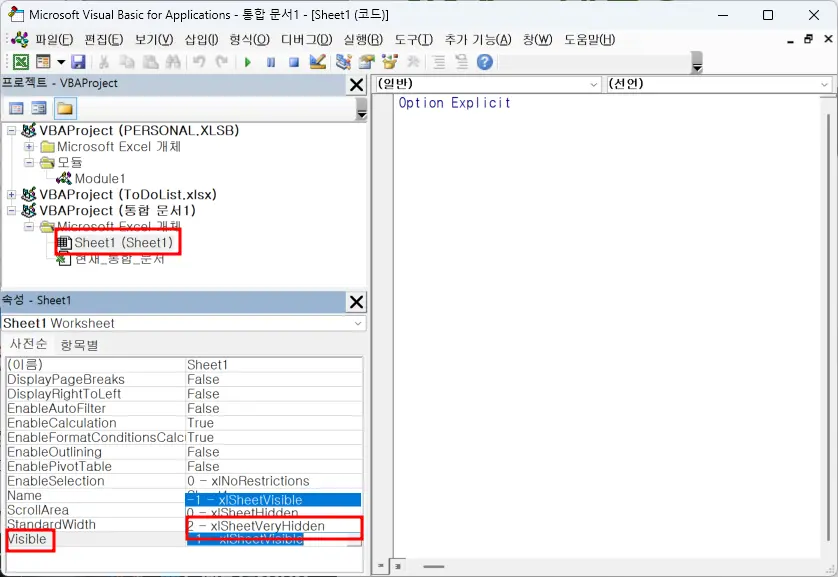Close the Properties panel with its X button
Viewport: 838px width, 577px height.
click(x=356, y=301)
